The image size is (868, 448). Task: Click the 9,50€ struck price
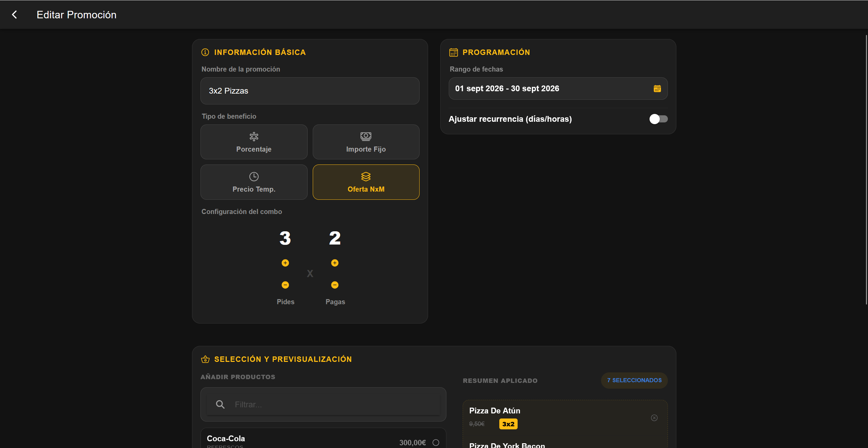tap(477, 424)
